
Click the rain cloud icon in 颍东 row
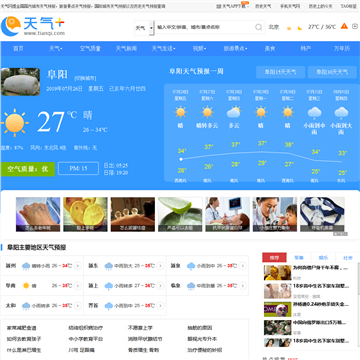(x=109, y=266)
